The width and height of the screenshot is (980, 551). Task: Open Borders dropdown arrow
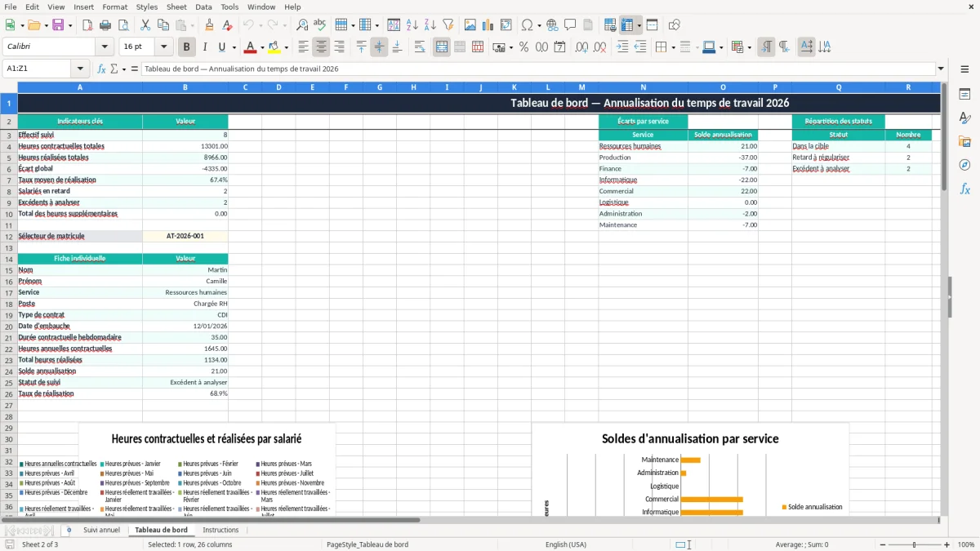click(x=675, y=47)
